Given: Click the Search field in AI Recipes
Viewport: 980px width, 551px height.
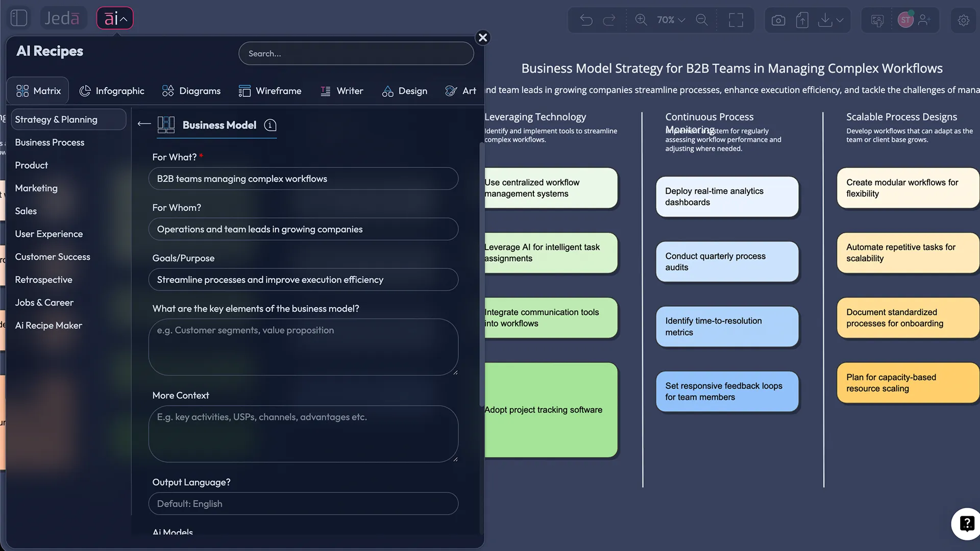Looking at the screenshot, I should 356,54.
